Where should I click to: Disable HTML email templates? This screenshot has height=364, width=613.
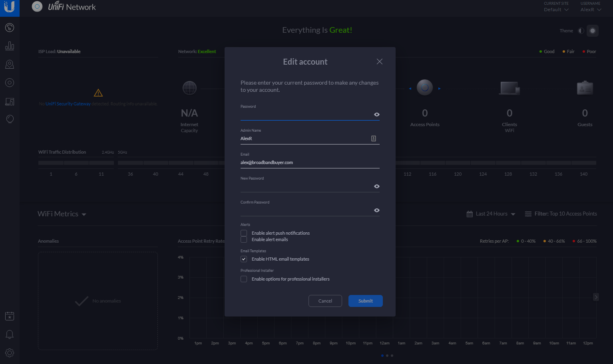(244, 259)
